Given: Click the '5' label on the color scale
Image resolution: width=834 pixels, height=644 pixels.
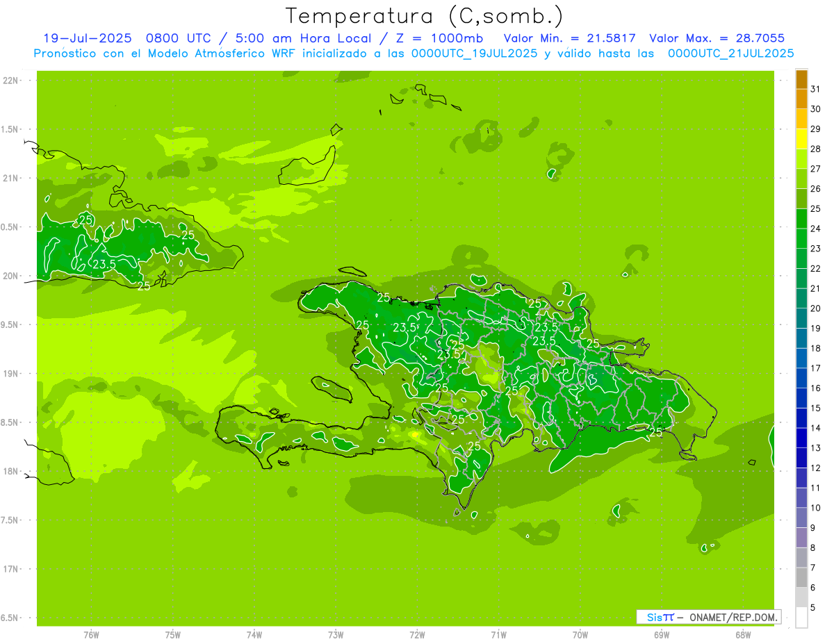Looking at the screenshot, I should coord(813,607).
